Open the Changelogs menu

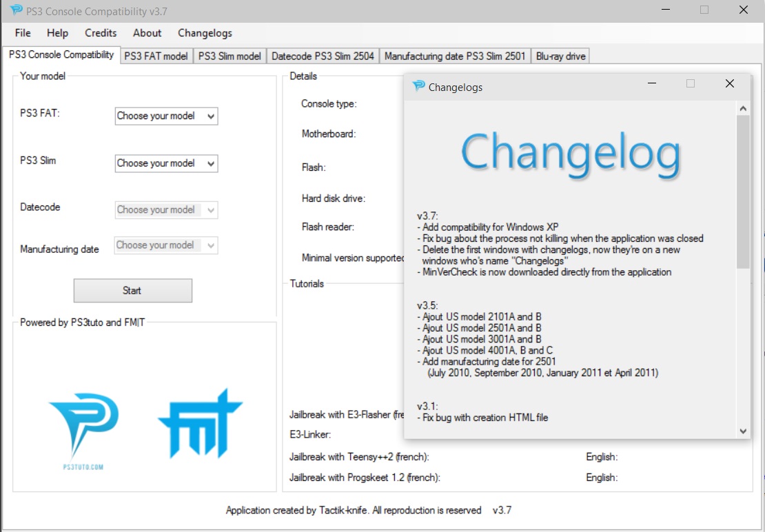205,33
